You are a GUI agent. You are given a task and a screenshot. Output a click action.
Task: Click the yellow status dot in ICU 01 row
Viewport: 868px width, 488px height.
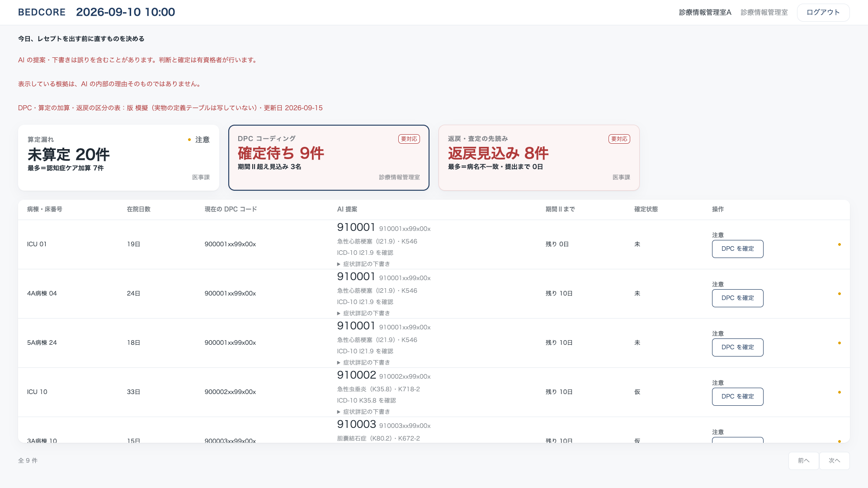coord(840,244)
